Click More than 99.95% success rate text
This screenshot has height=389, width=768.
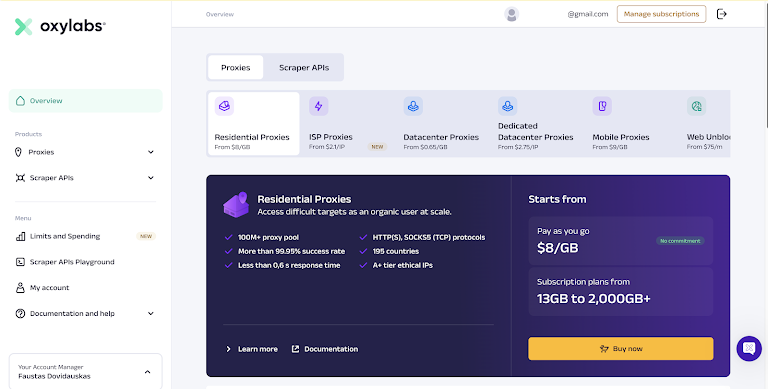pos(291,251)
